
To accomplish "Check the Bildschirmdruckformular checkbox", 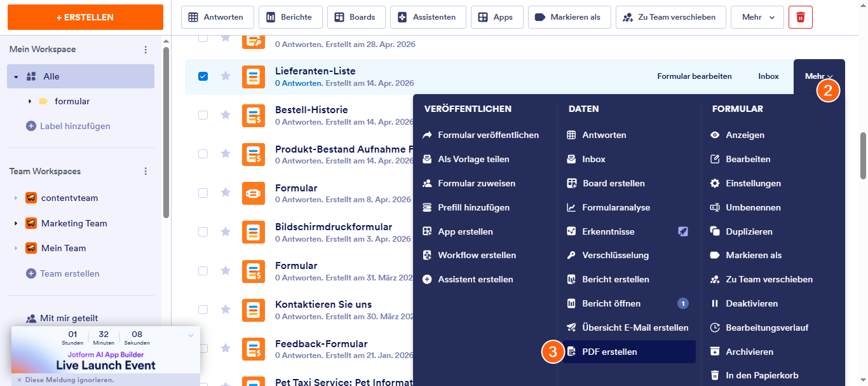I will pyautogui.click(x=203, y=231).
